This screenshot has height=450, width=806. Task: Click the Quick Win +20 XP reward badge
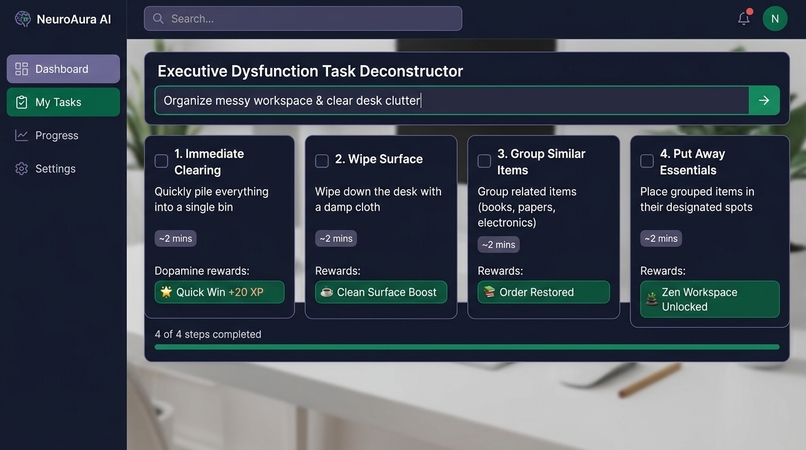pyautogui.click(x=219, y=292)
